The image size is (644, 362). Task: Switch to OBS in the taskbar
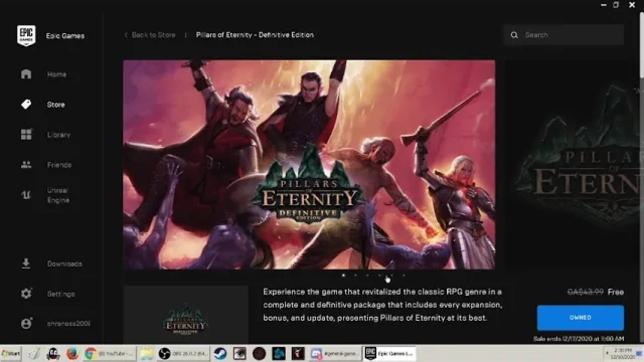pos(183,353)
